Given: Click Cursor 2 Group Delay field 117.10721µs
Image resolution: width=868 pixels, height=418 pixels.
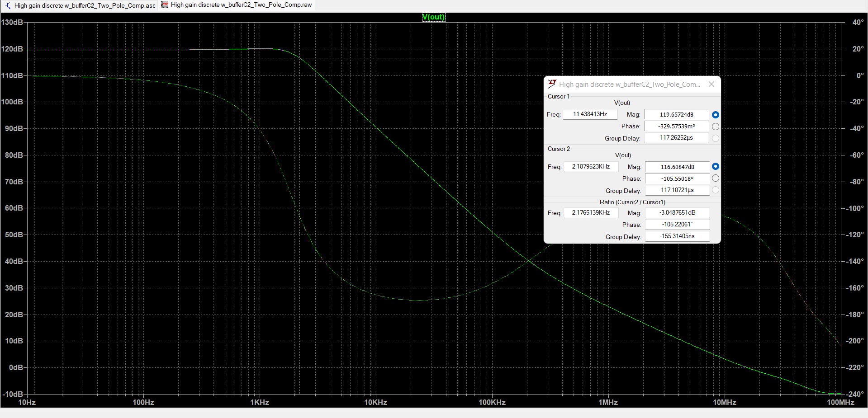Looking at the screenshot, I should tap(677, 190).
